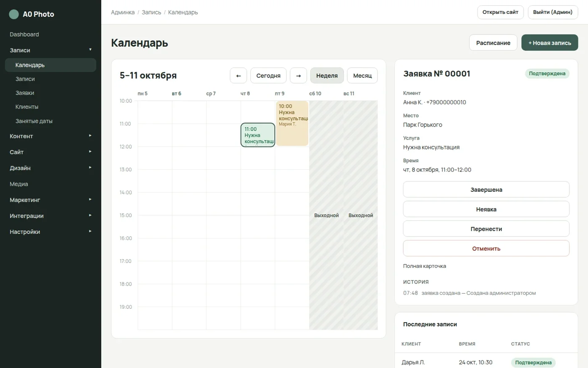Select the Thursday 11:00 consultation event

tap(258, 135)
